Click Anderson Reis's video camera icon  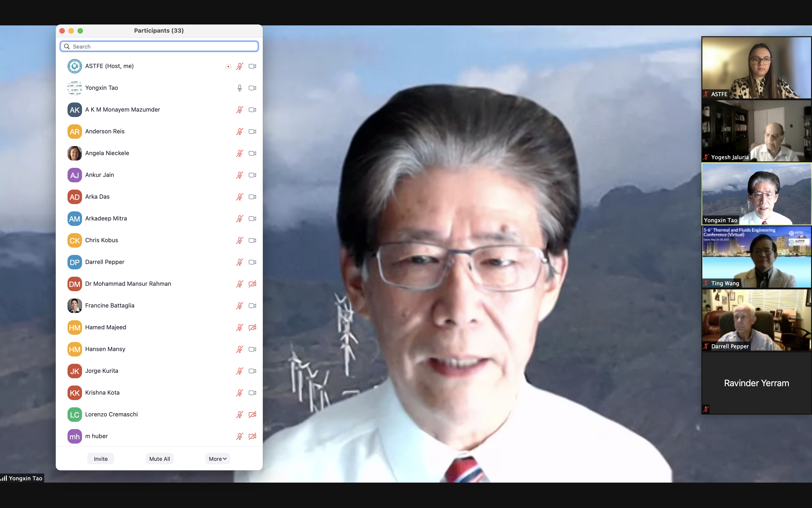click(x=252, y=132)
